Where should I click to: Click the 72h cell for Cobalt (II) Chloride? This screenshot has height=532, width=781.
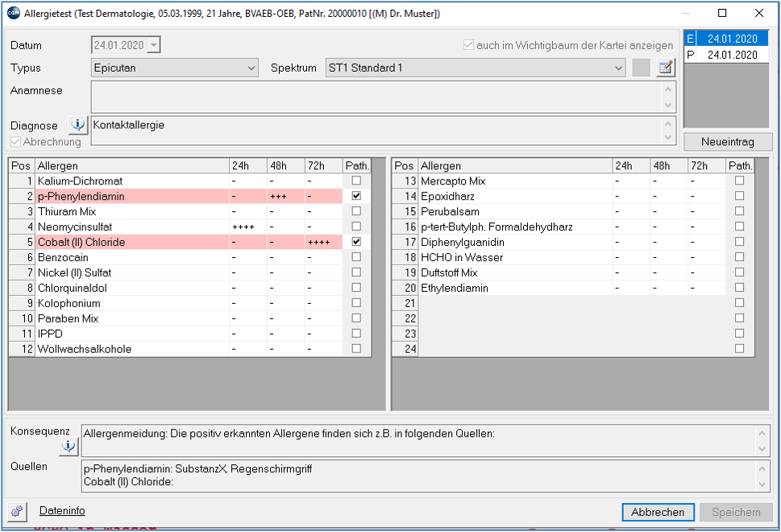pos(323,242)
